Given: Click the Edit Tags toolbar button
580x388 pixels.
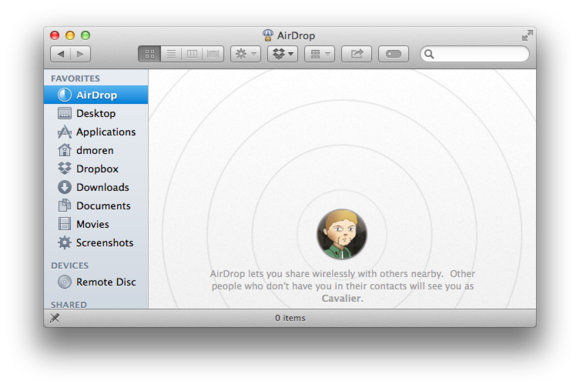Looking at the screenshot, I should [393, 54].
